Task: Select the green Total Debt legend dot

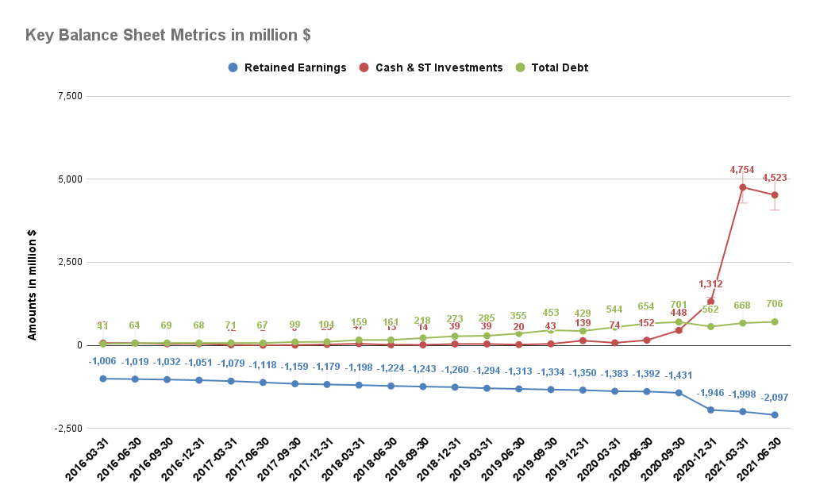Action: [520, 67]
